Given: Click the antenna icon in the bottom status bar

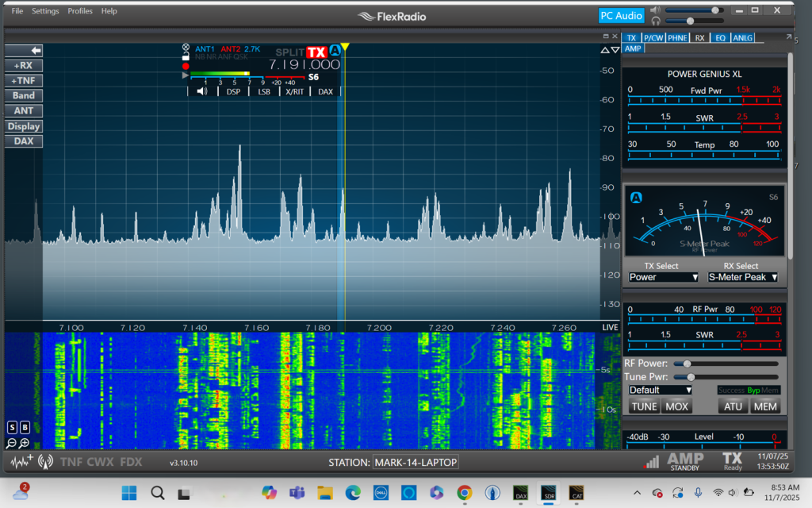Looking at the screenshot, I should point(45,461).
